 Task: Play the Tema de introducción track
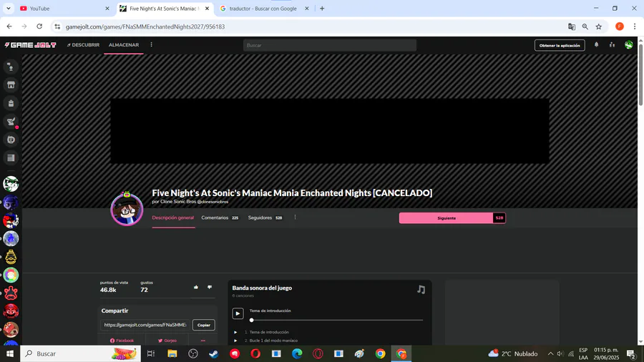pos(238,313)
